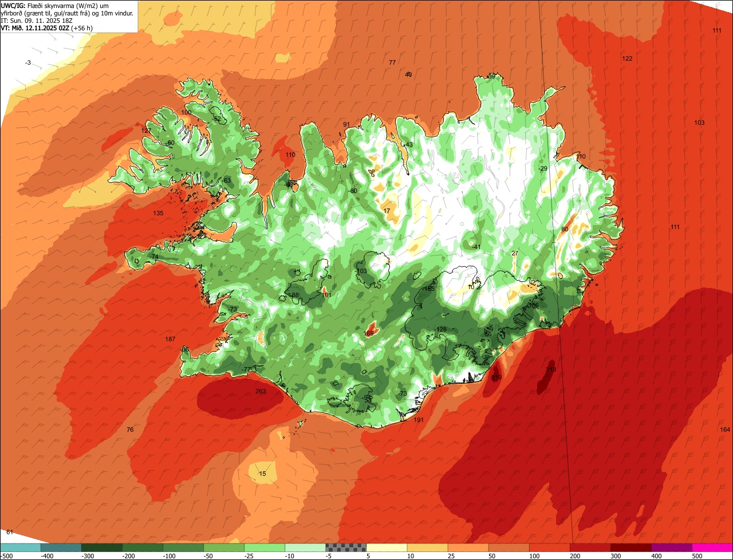The height and width of the screenshot is (560, 733).
Task: Click the "61" value in the bottom-left corner
Action: tap(10, 533)
